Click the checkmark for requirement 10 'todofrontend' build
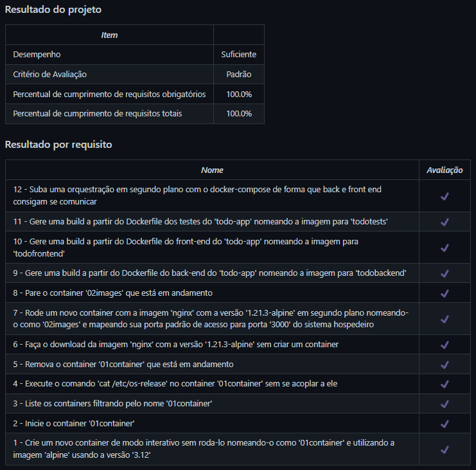Viewport: 476px width, 470px height. coord(445,248)
